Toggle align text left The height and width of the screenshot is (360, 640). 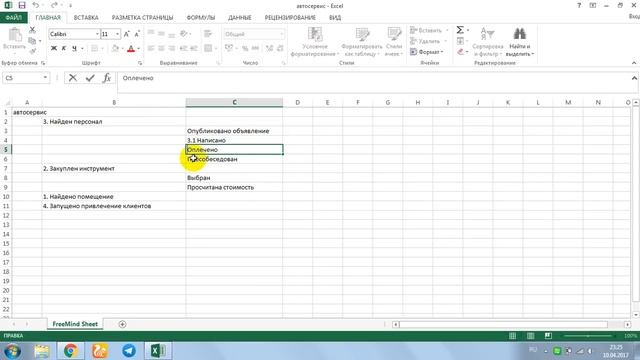click(151, 48)
